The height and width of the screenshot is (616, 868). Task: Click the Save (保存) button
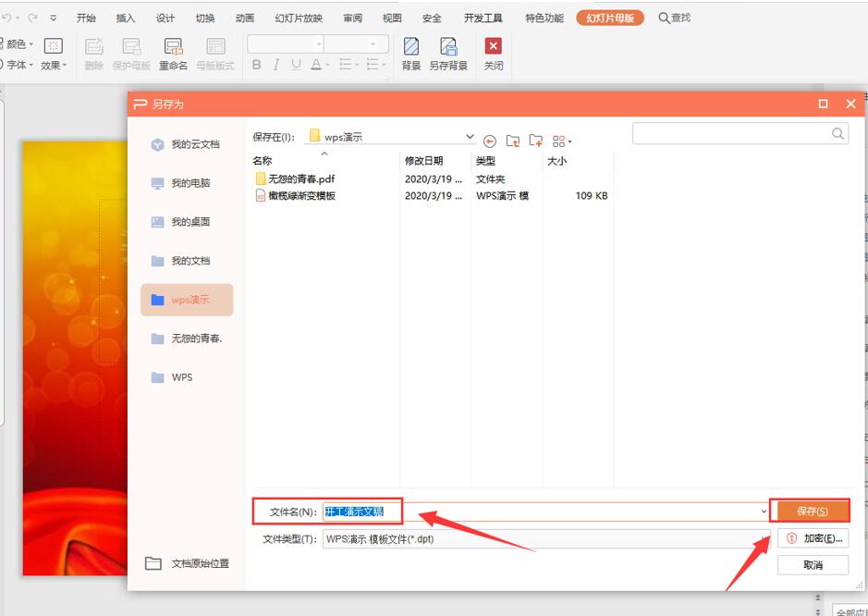click(813, 511)
